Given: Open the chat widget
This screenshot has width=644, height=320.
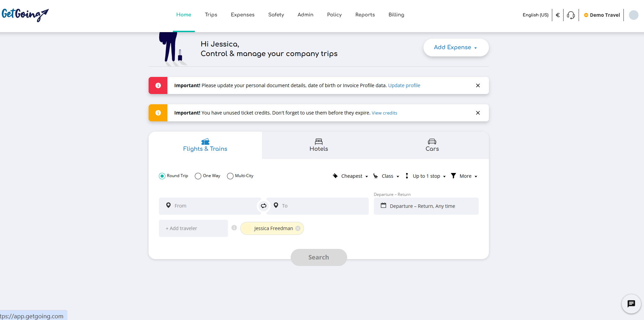Looking at the screenshot, I should click(x=631, y=304).
